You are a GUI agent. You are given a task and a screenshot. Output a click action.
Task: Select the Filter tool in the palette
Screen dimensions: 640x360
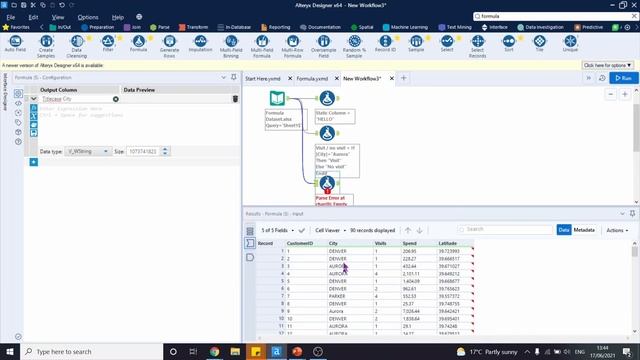(x=108, y=44)
